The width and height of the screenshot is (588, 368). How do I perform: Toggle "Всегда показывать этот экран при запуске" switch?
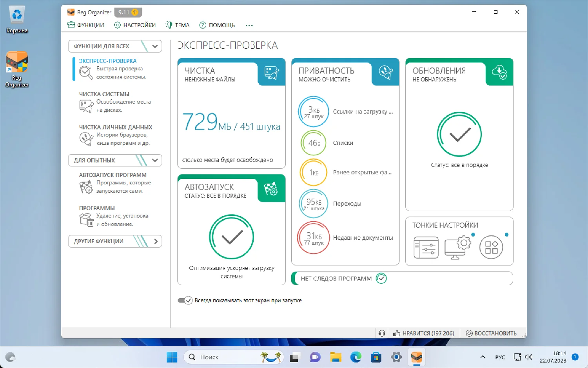click(x=185, y=301)
